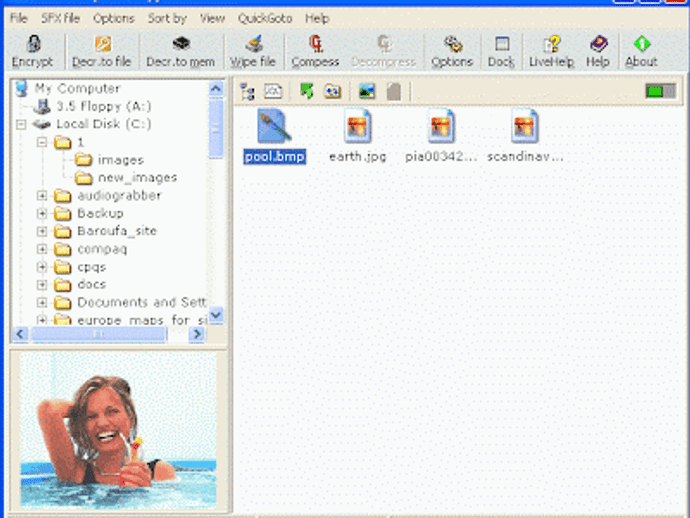Expand the Backup folder node
The width and height of the screenshot is (690, 518).
coord(42,213)
